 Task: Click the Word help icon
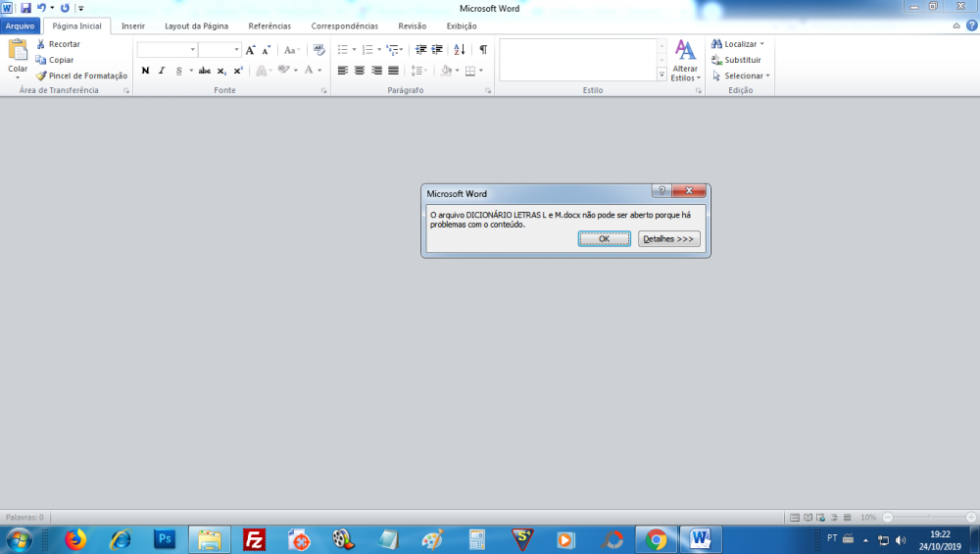pos(971,25)
